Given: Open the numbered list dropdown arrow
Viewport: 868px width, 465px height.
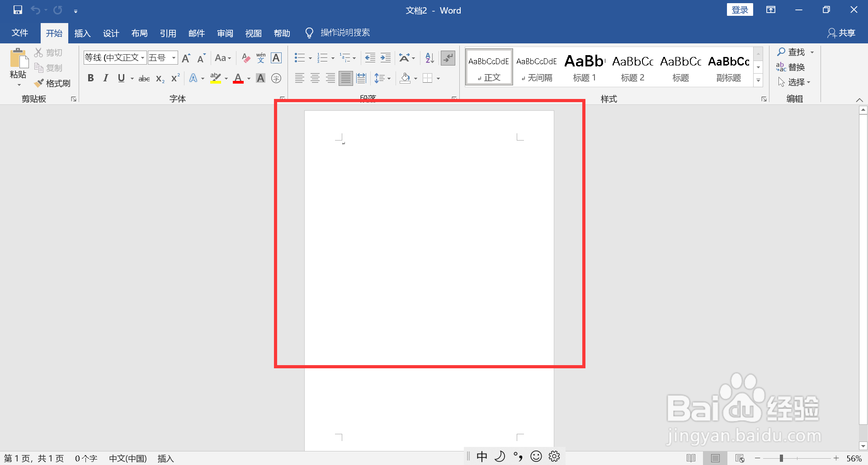Looking at the screenshot, I should (x=333, y=58).
